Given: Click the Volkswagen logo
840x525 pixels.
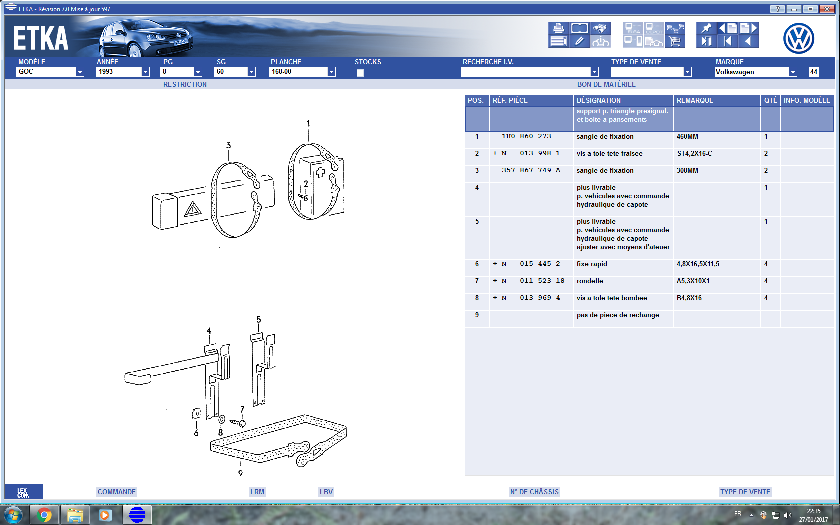Looking at the screenshot, I should [798, 38].
